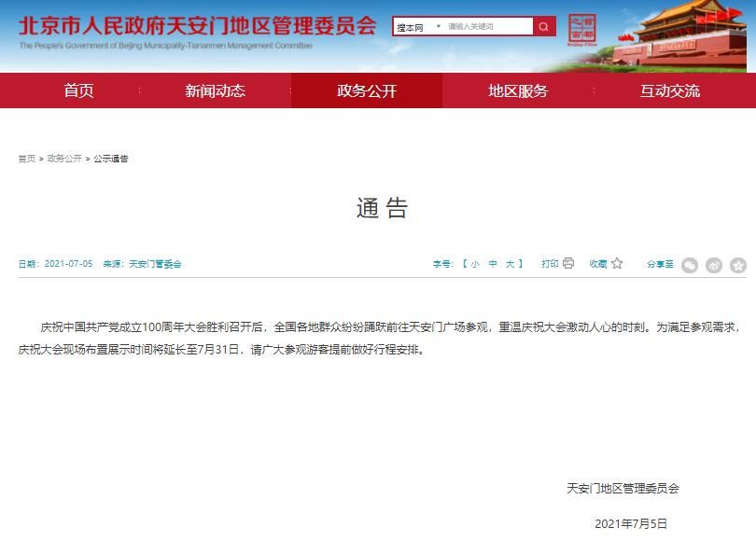This screenshot has width=756, height=555.
Task: Share the notice via the Weibo icon
Action: (714, 265)
